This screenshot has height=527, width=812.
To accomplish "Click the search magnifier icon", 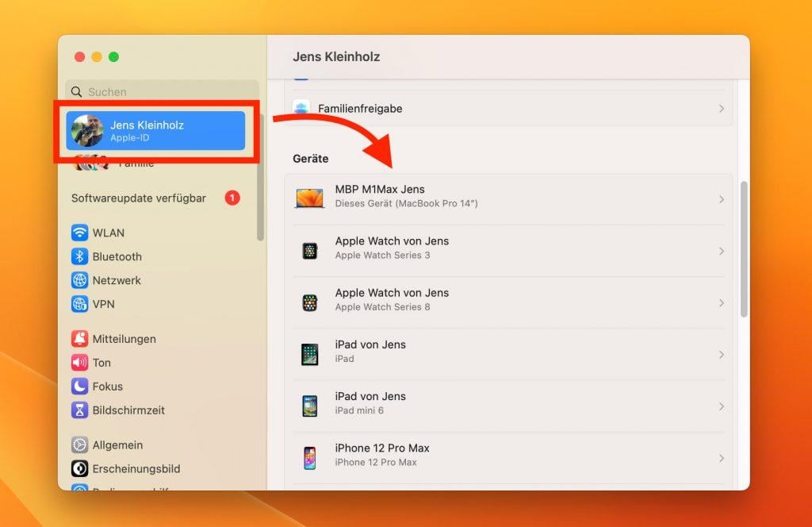I will (x=77, y=92).
